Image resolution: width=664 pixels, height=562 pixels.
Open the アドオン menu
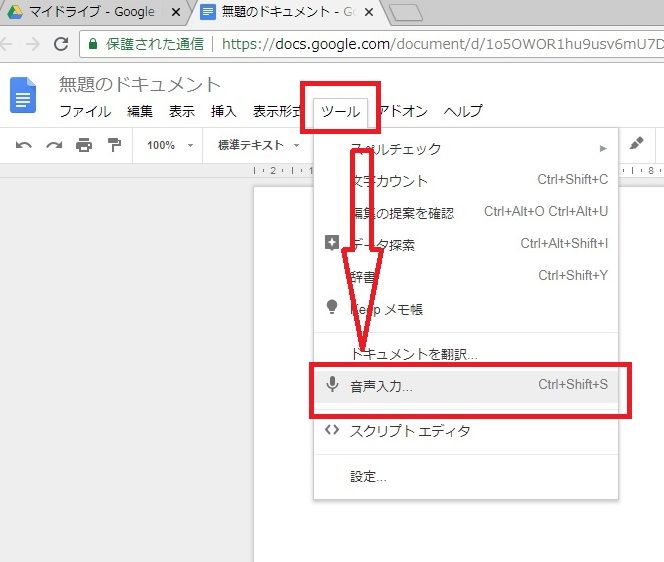click(x=403, y=111)
